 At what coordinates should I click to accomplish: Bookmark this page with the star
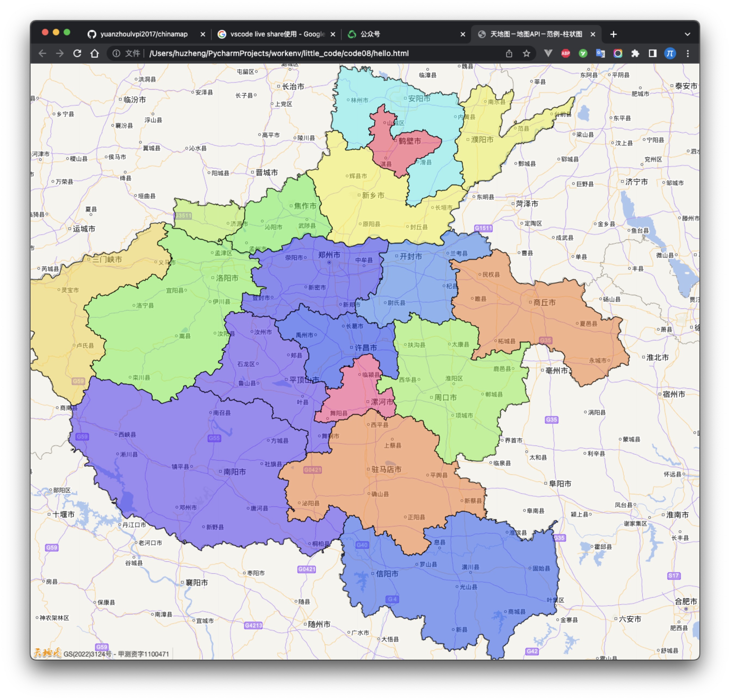pos(526,53)
